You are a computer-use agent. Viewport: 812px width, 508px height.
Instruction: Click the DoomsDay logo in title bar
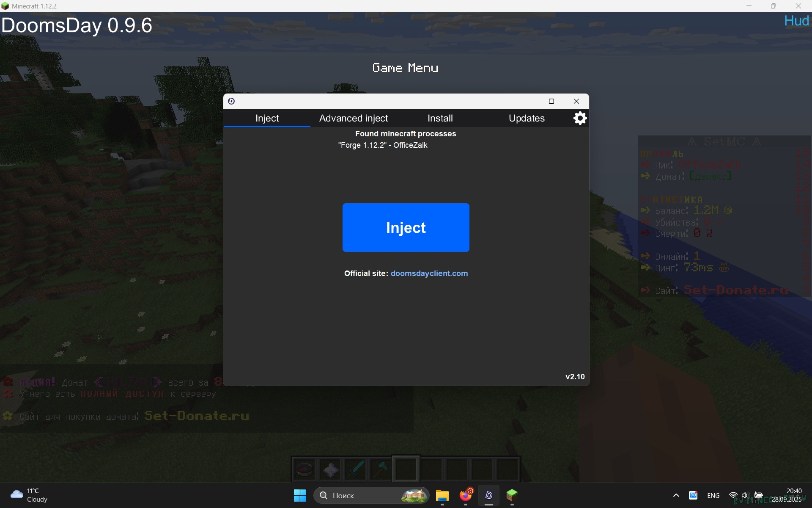click(x=231, y=101)
